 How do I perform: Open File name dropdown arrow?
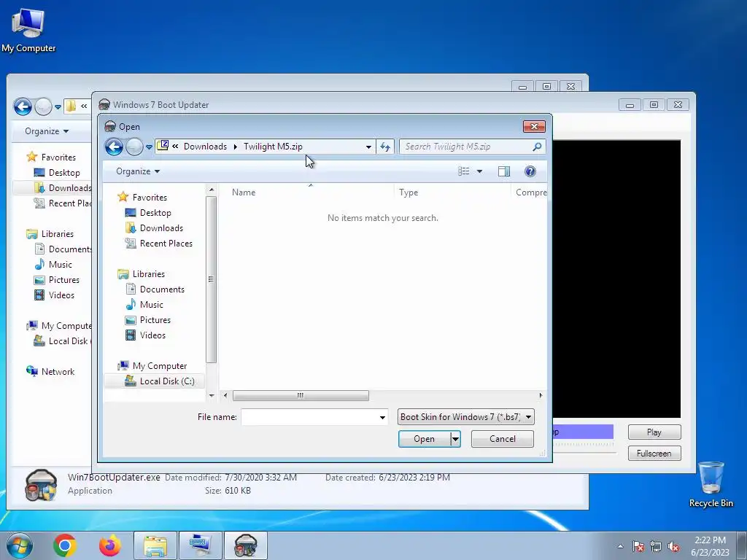coord(382,417)
